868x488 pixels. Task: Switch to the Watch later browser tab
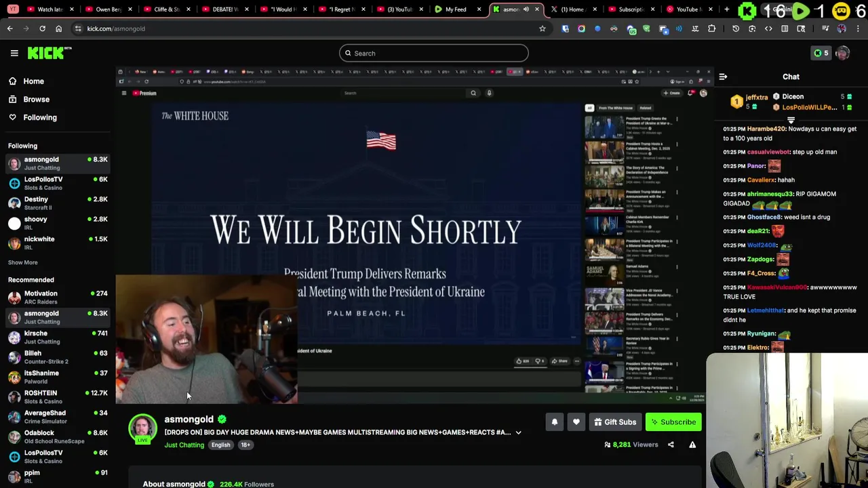[50, 9]
